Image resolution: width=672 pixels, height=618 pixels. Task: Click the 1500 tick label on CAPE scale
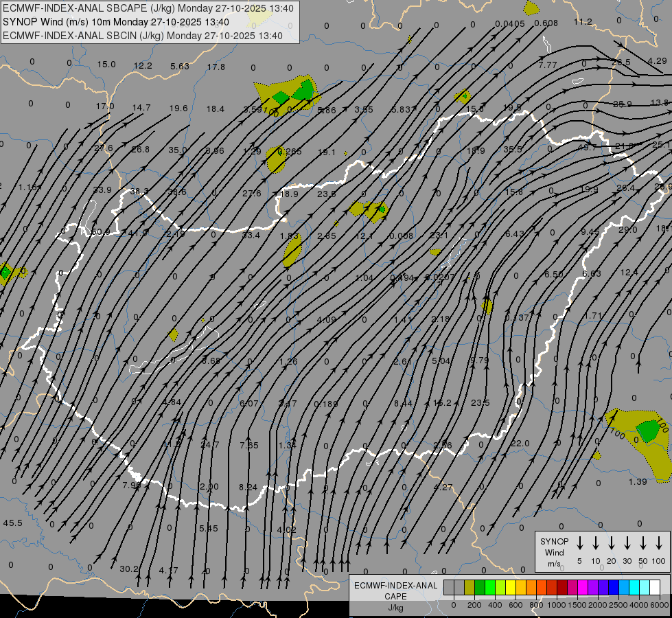[x=577, y=605]
